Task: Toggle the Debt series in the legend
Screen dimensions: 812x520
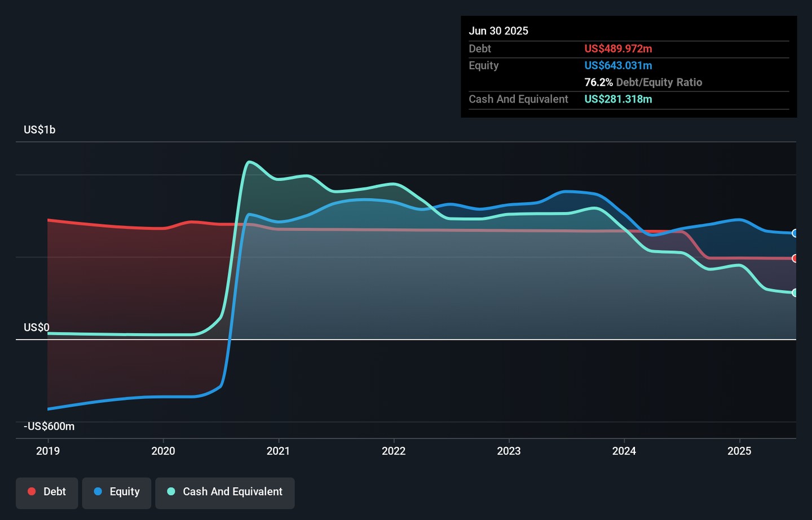Action: point(47,492)
